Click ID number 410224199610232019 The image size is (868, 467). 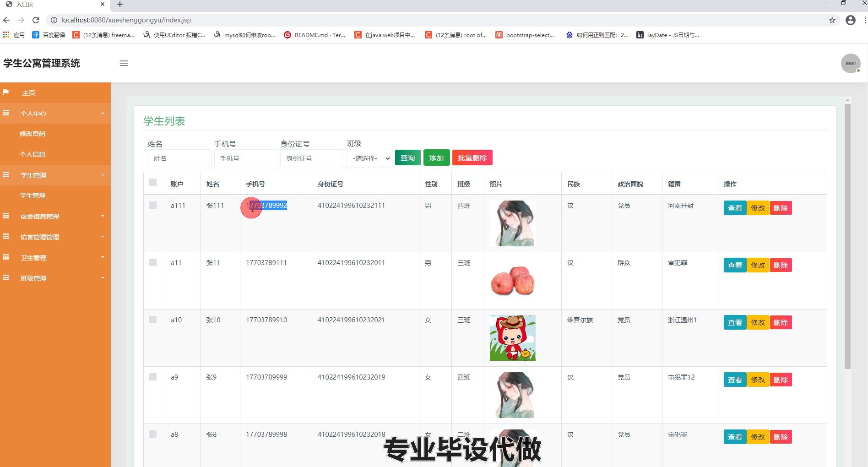coord(351,377)
